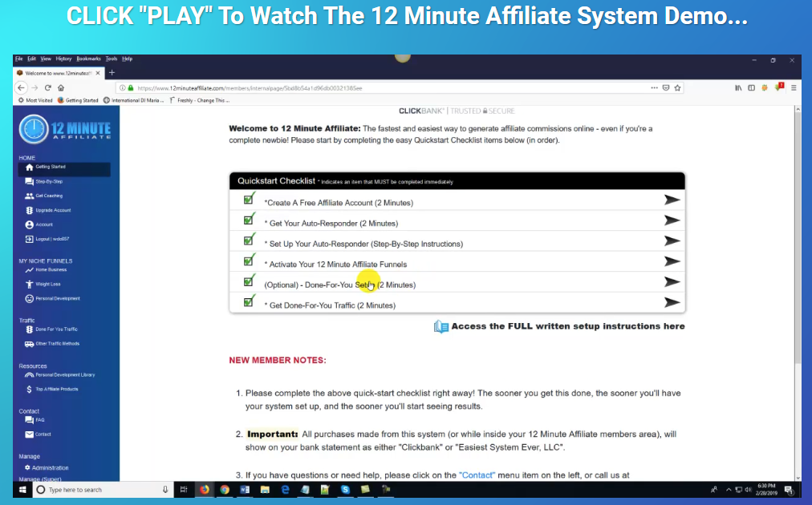The width and height of the screenshot is (812, 505).
Task: Toggle checkbox for Create A Free Affiliate Account
Action: (249, 200)
